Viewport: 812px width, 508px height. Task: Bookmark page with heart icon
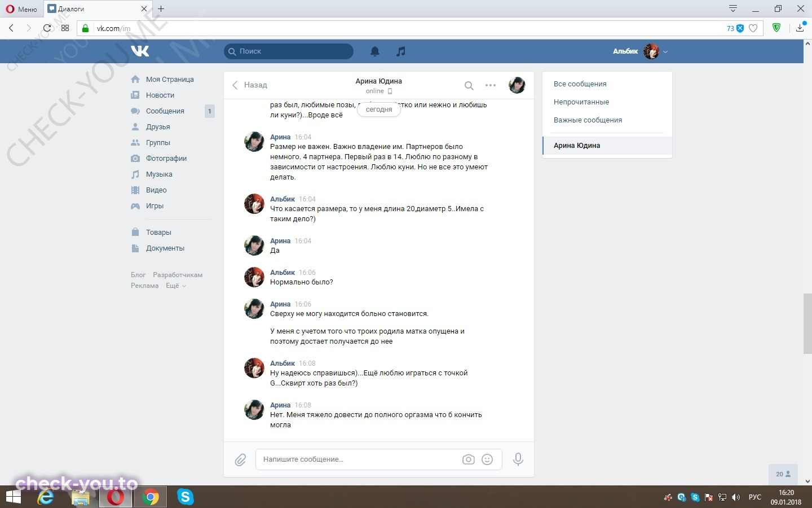tap(753, 28)
